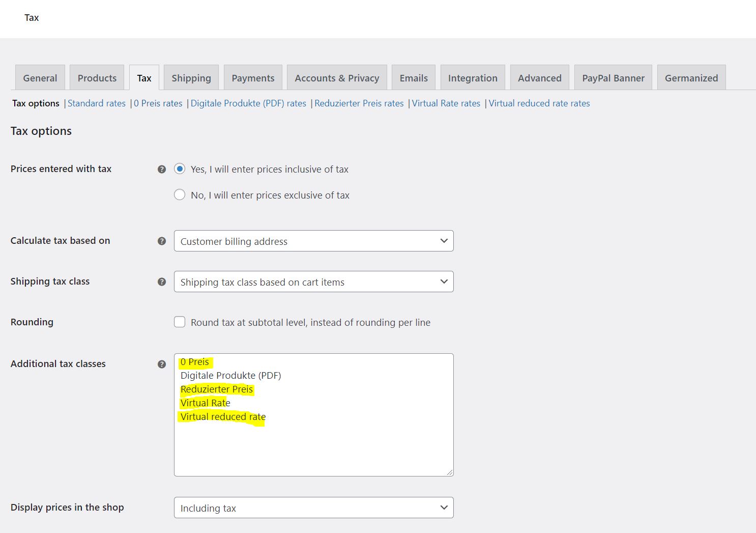The width and height of the screenshot is (756, 533).
Task: Choose prices exclusive of tax option
Action: [180, 194]
